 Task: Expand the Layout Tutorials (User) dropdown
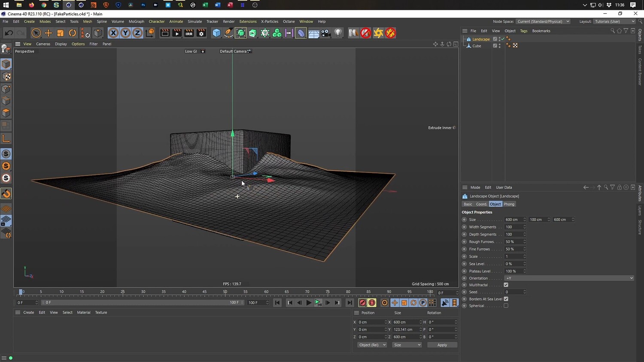(x=614, y=21)
